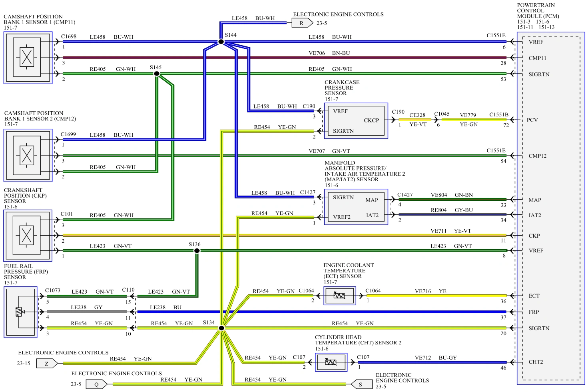Click splice point S134 node
The width and height of the screenshot is (588, 392).
tap(221, 328)
